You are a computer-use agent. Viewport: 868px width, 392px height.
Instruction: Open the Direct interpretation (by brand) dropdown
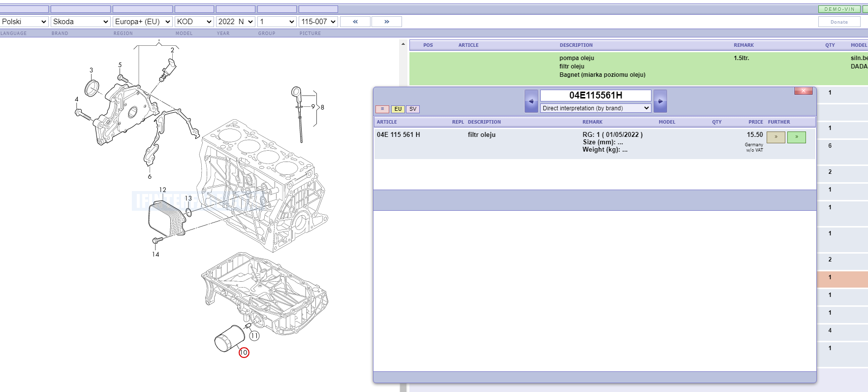pos(596,108)
